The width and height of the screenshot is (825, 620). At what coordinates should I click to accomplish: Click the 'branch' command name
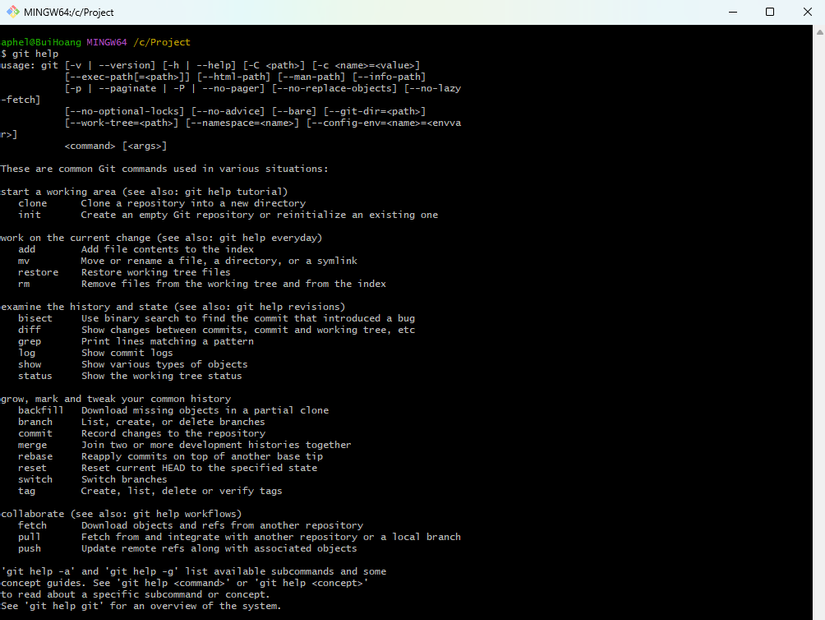(35, 422)
